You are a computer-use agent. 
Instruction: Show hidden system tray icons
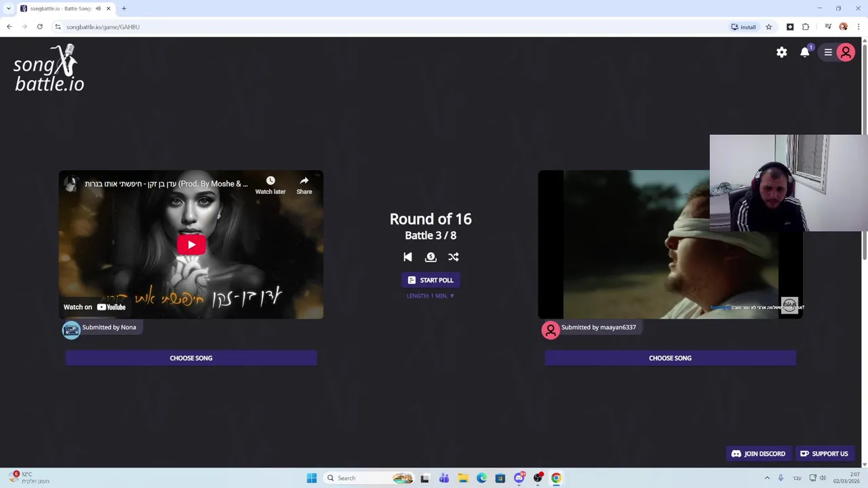click(767, 478)
